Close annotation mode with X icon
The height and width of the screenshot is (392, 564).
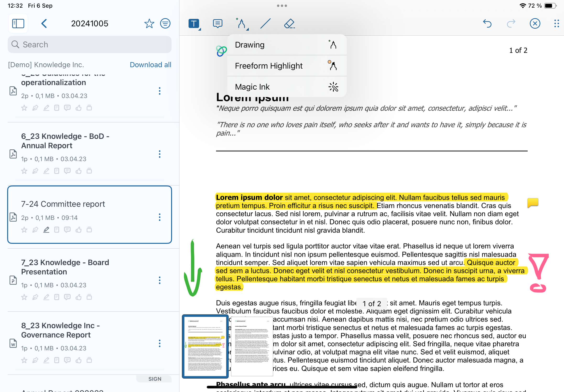click(x=535, y=24)
